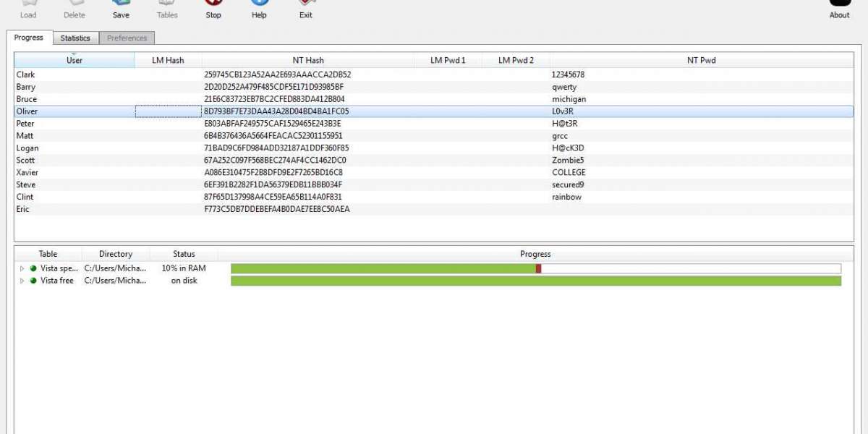Expand the Vista free table row
868x434 pixels.
pyautogui.click(x=22, y=281)
